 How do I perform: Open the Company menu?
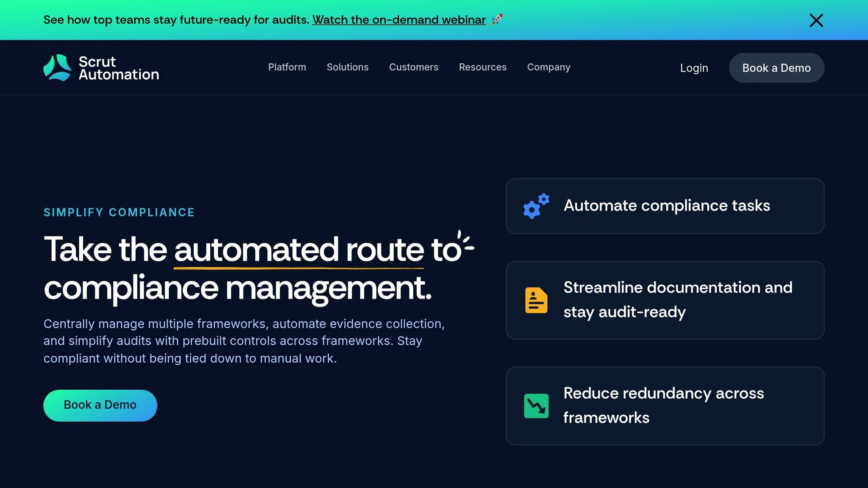point(548,67)
